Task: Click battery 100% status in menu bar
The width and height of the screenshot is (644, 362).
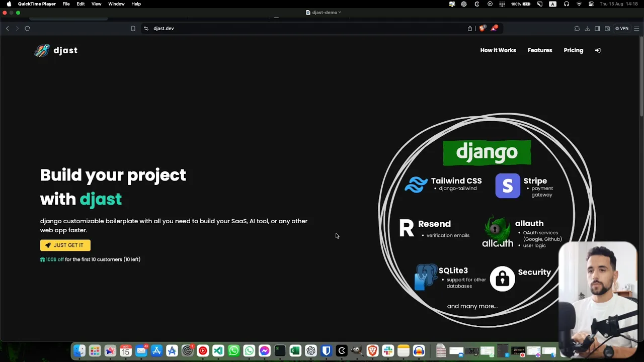Action: tap(521, 4)
